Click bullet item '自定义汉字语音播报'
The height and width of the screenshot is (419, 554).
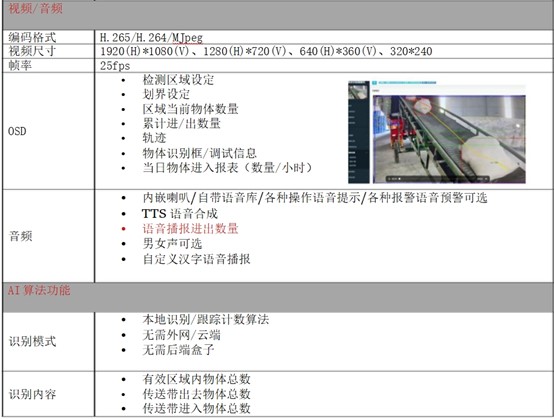coord(196,259)
